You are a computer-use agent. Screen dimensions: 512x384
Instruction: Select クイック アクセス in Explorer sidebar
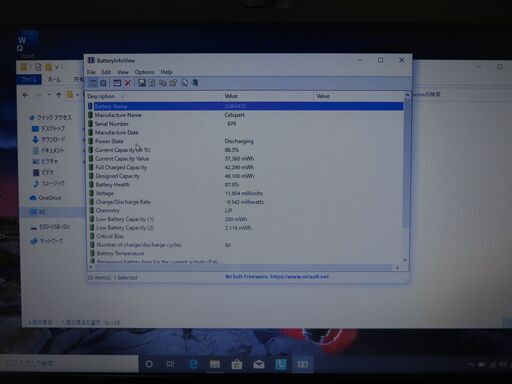click(50, 117)
